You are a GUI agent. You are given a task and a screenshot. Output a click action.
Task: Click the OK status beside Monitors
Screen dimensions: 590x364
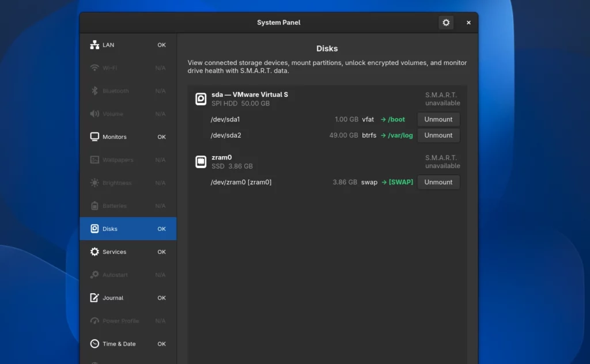[161, 137]
